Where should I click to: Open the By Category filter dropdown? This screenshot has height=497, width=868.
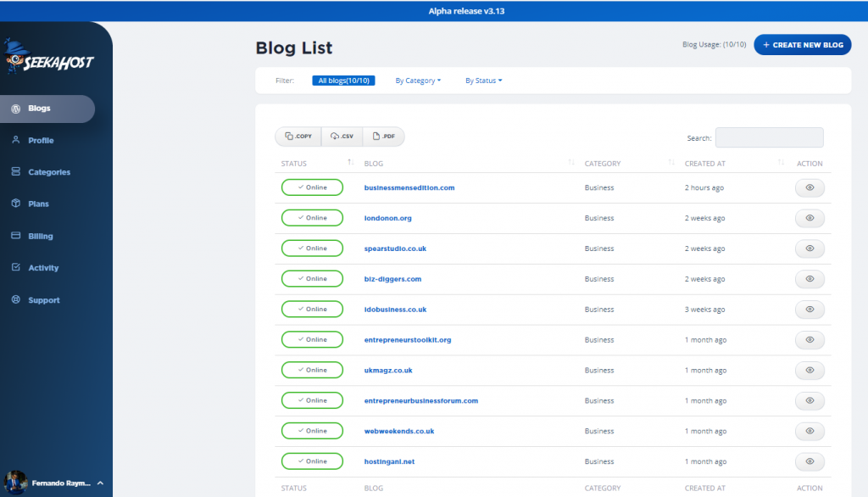(x=418, y=81)
